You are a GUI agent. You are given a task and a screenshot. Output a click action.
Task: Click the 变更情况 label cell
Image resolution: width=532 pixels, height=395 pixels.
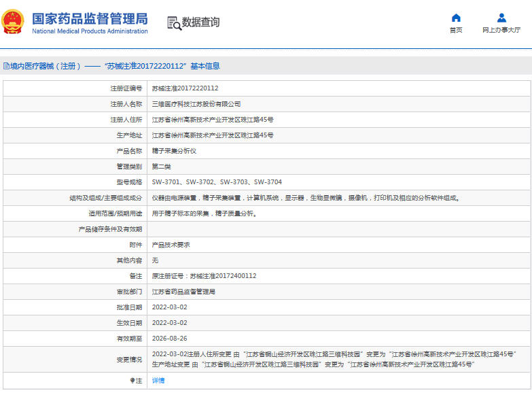tap(75, 360)
